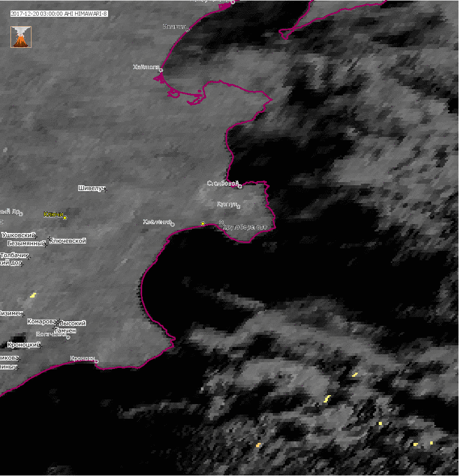
Task: Select the Толбачик volcano marker
Action: 28,257
